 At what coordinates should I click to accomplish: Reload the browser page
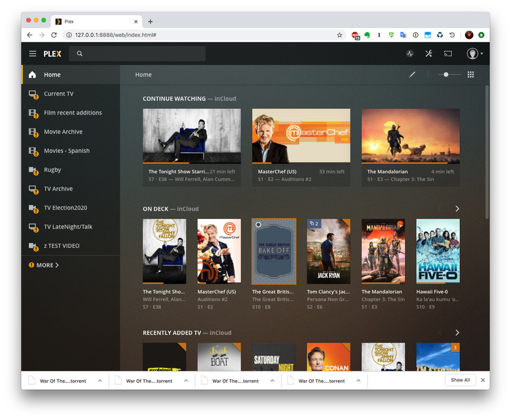click(x=54, y=35)
